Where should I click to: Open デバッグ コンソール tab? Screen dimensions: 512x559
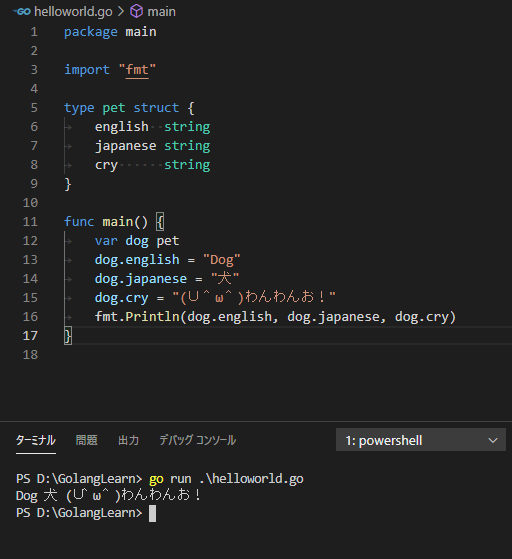click(198, 440)
